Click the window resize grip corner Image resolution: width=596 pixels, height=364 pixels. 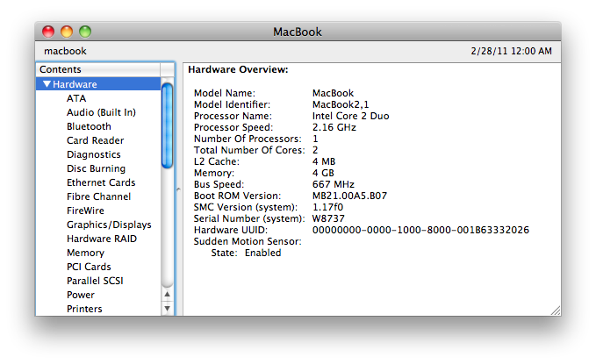click(x=556, y=310)
